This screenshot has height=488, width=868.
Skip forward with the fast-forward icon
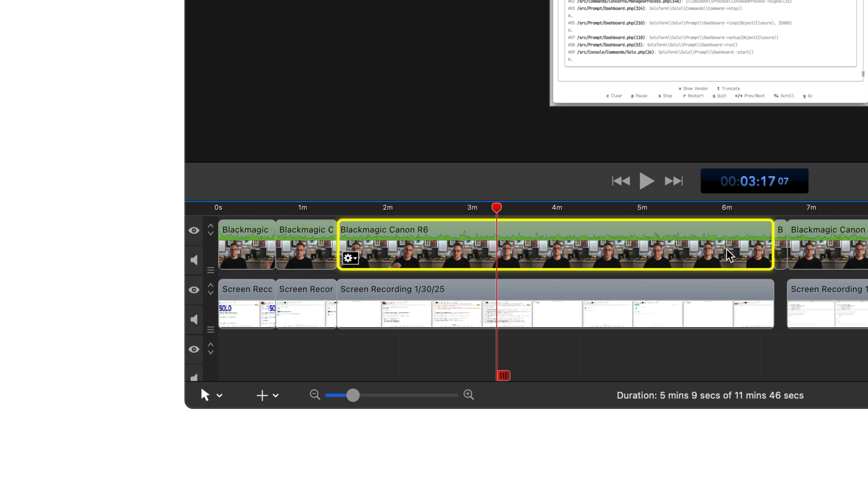click(x=674, y=181)
